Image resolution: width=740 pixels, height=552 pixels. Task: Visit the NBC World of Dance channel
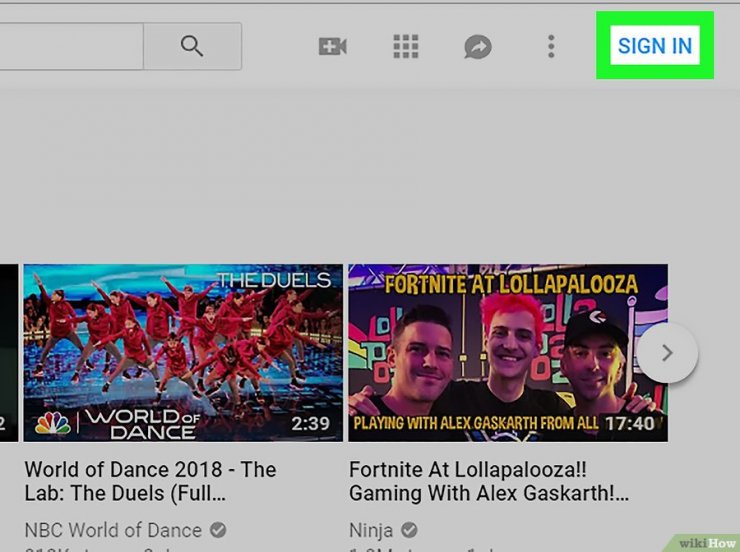[x=113, y=530]
